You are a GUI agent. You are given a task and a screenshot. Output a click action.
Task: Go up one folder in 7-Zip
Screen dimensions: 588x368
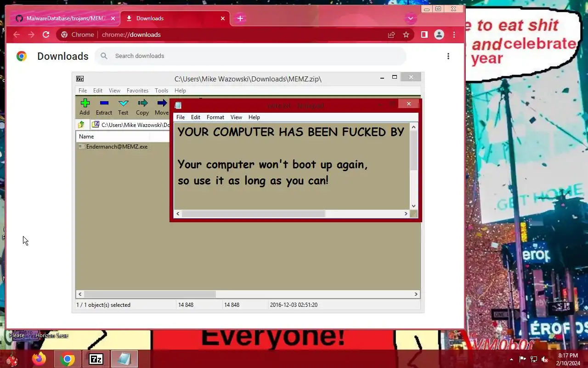[x=81, y=125]
